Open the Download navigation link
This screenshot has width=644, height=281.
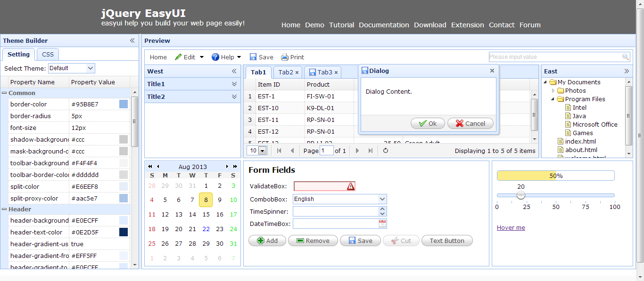[x=430, y=25]
